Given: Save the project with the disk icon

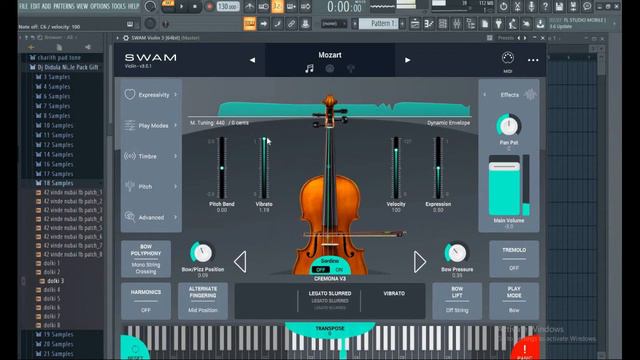Looking at the screenshot, I should click(559, 6).
